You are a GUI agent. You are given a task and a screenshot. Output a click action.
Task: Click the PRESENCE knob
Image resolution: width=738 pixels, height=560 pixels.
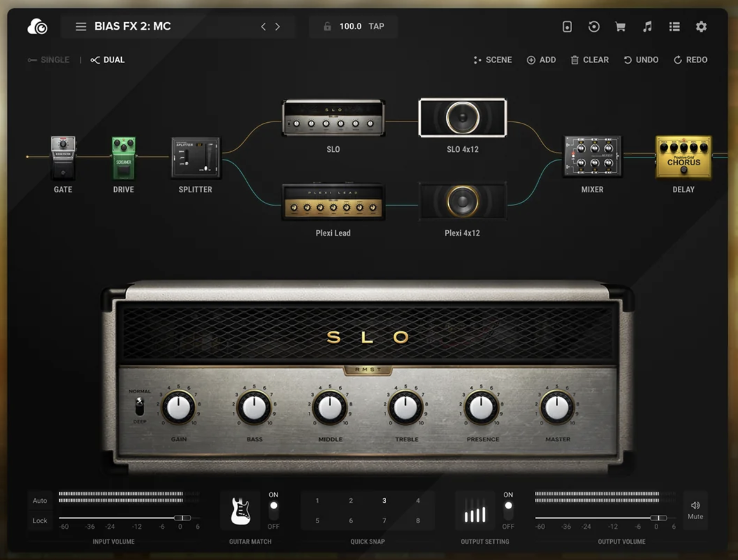coord(482,408)
